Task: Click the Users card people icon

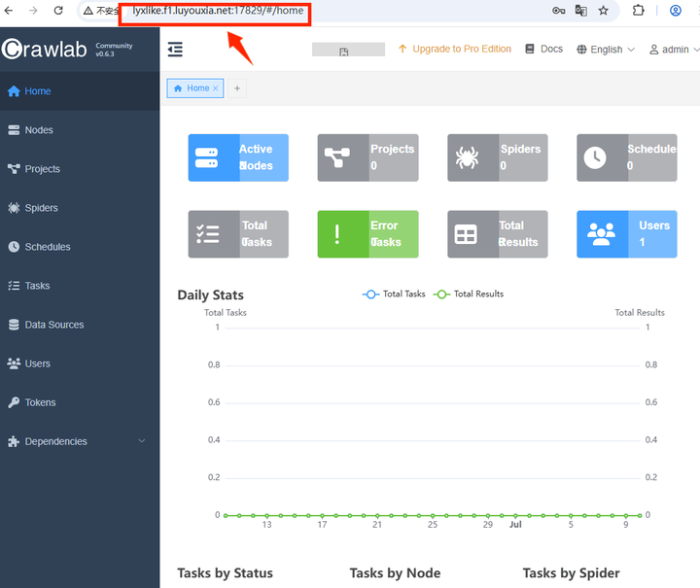Action: [601, 234]
